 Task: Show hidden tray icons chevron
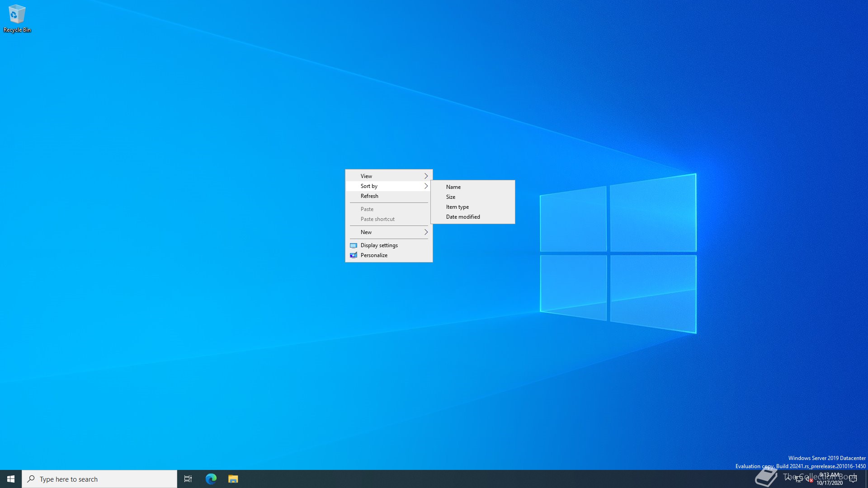(788, 478)
